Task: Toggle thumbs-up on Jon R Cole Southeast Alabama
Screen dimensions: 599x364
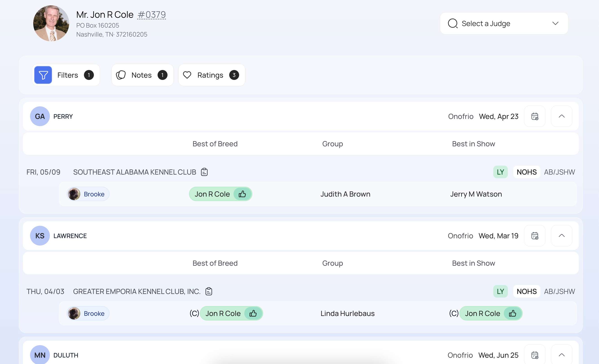Action: point(242,194)
